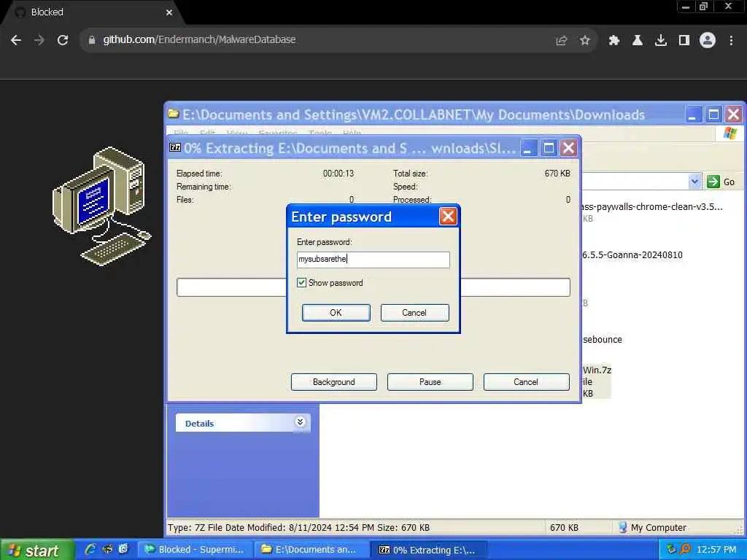This screenshot has width=747, height=560.
Task: Click the third quick launch icon
Action: (x=123, y=550)
